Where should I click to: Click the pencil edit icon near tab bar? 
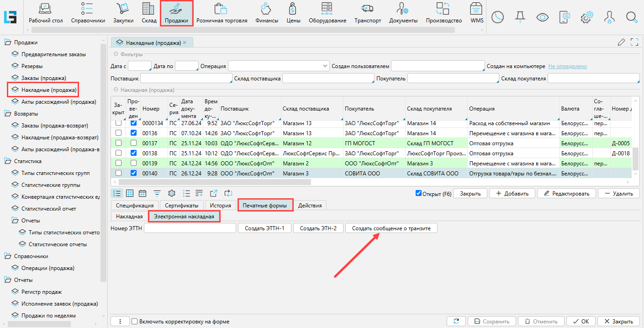[621, 42]
